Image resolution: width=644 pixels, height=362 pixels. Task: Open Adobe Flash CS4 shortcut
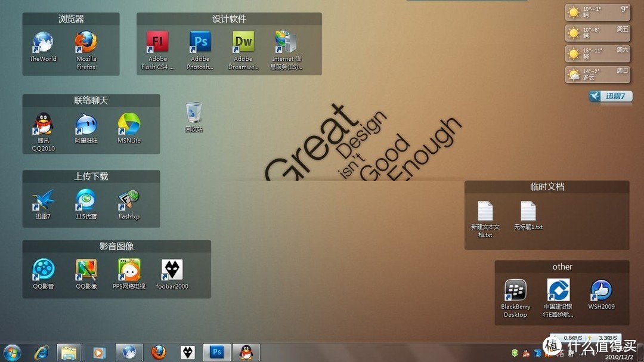click(x=157, y=50)
